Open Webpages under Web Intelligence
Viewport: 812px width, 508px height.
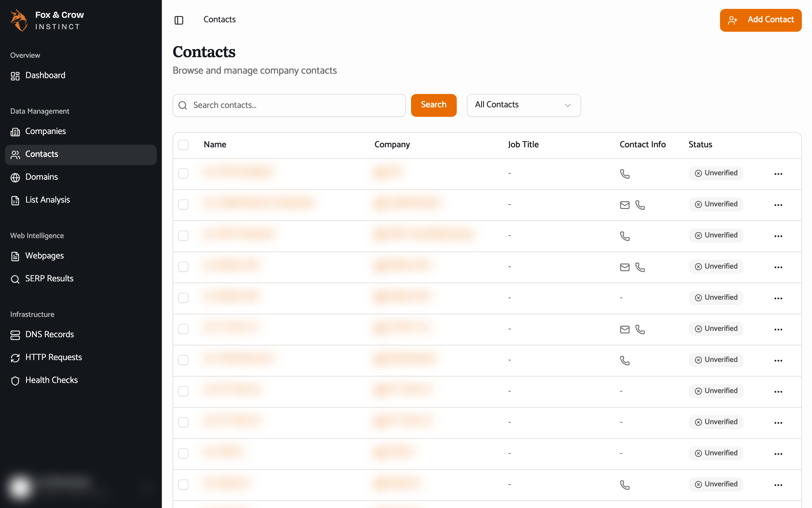click(81, 256)
